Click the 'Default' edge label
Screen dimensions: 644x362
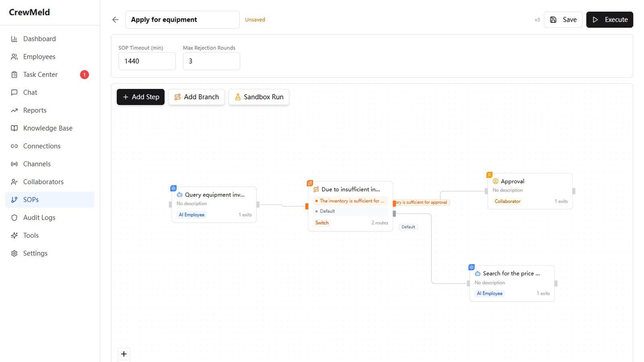click(x=408, y=227)
